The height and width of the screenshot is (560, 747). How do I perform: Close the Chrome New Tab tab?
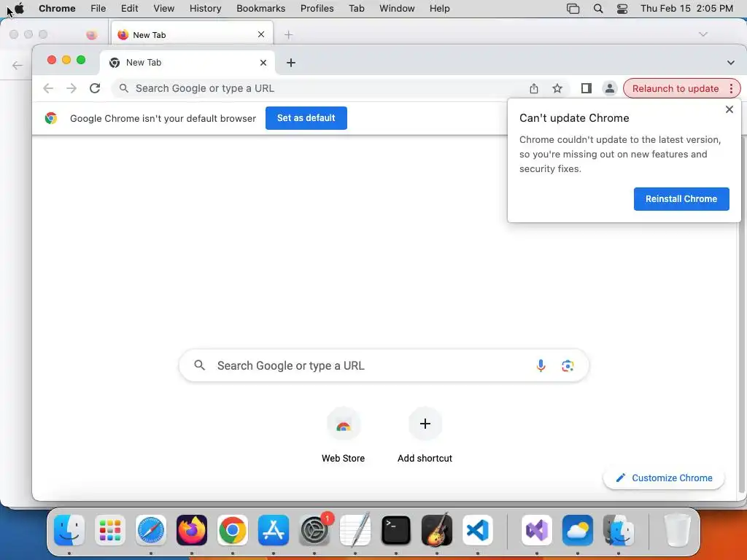263,63
